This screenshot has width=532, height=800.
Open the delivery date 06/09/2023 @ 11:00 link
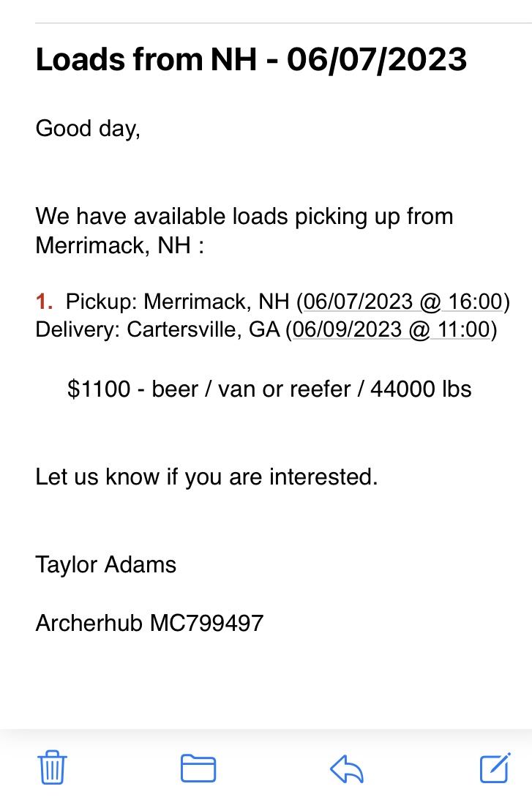click(x=391, y=329)
